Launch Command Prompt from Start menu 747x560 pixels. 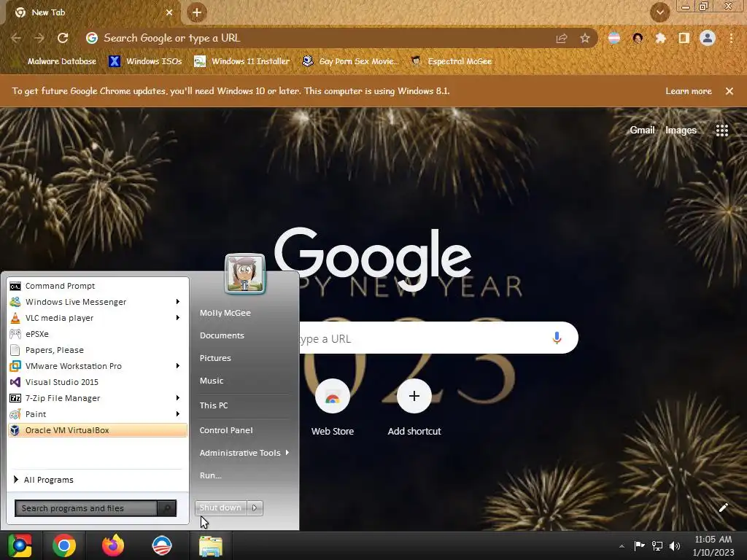click(98, 286)
